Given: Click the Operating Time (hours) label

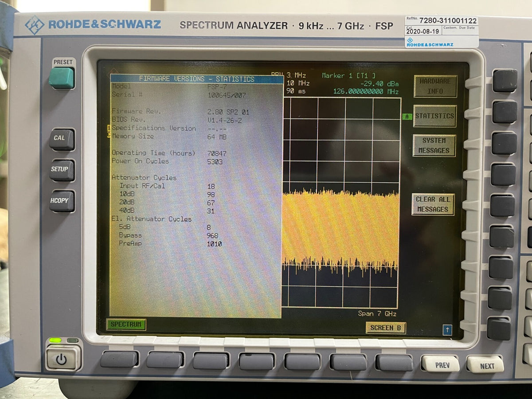Looking at the screenshot, I should [153, 153].
